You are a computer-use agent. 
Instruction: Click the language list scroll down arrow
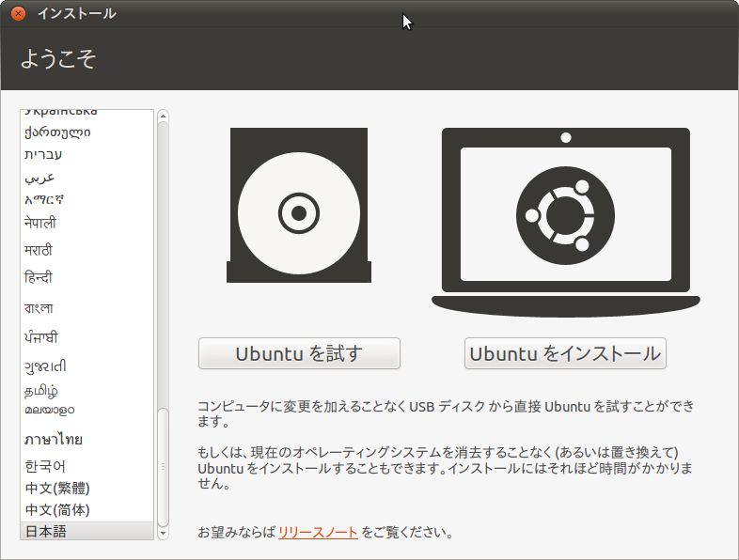[x=163, y=534]
